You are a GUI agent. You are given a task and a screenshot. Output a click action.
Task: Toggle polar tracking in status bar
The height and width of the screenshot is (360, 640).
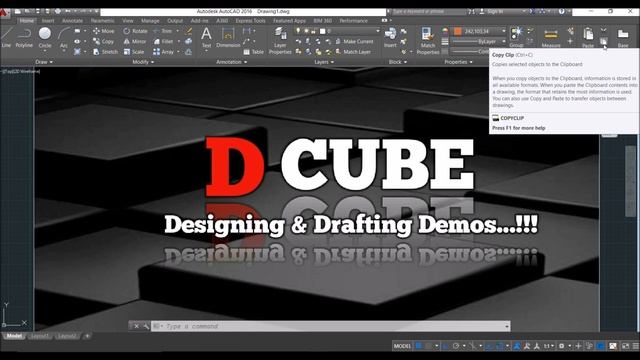click(456, 346)
